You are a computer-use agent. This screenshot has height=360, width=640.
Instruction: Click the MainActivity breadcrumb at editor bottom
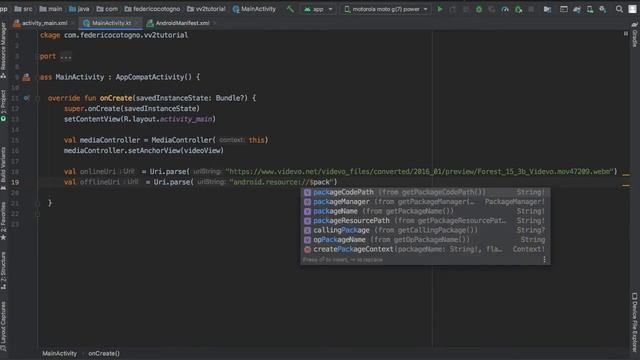[60, 353]
